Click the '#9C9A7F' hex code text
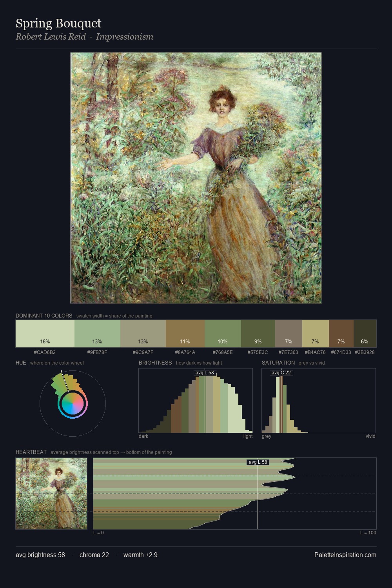 point(143,352)
